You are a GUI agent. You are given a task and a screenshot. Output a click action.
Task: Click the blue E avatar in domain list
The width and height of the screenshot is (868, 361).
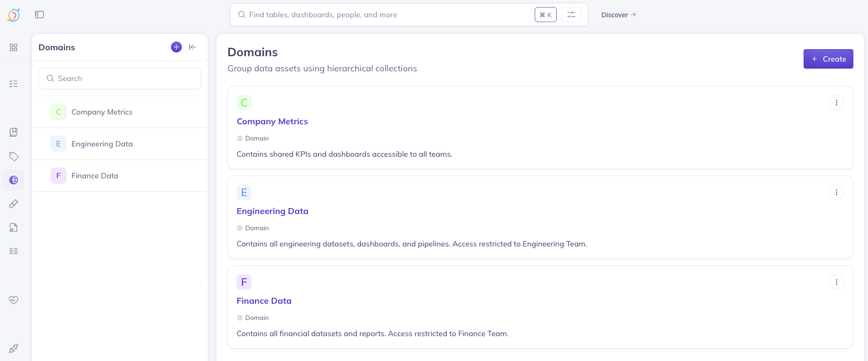58,144
